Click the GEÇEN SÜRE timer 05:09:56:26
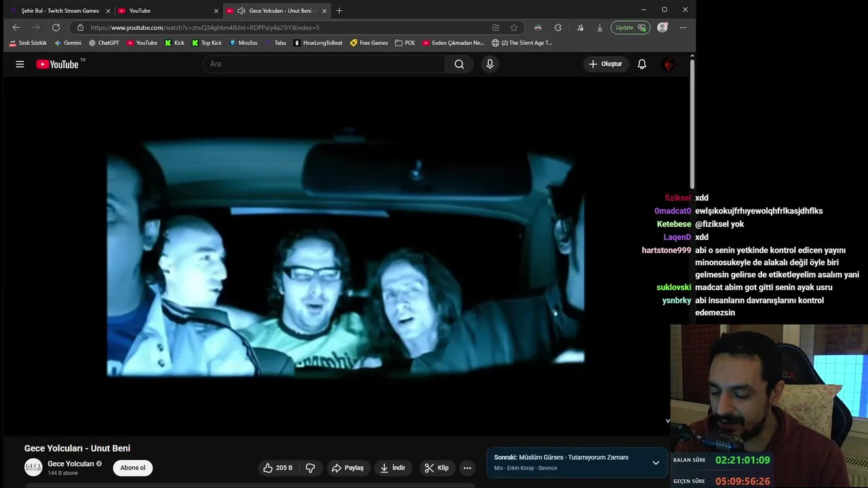Image resolution: width=868 pixels, height=488 pixels. [x=742, y=481]
